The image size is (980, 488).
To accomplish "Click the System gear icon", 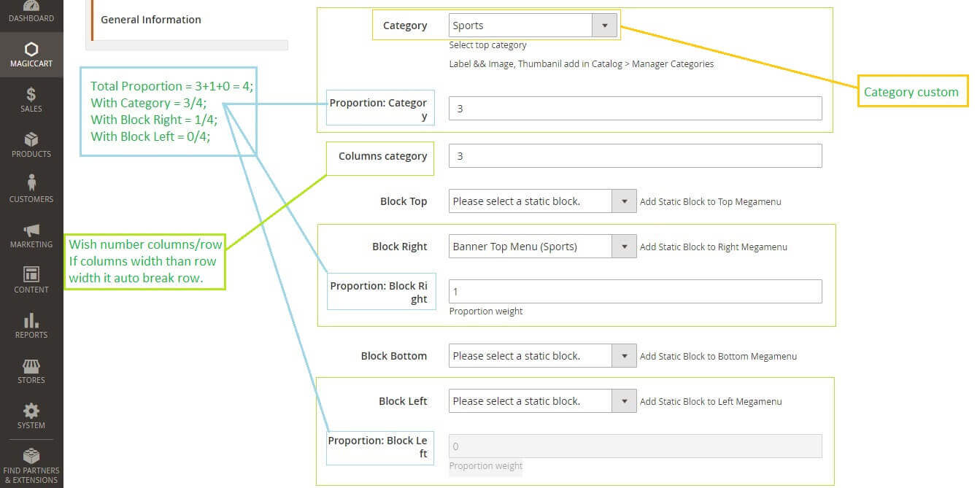I will pos(31,411).
